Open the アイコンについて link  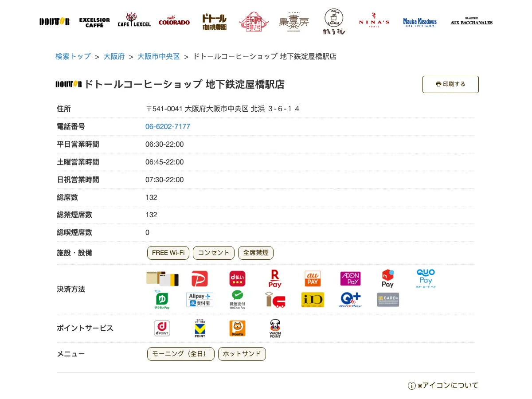point(448,386)
